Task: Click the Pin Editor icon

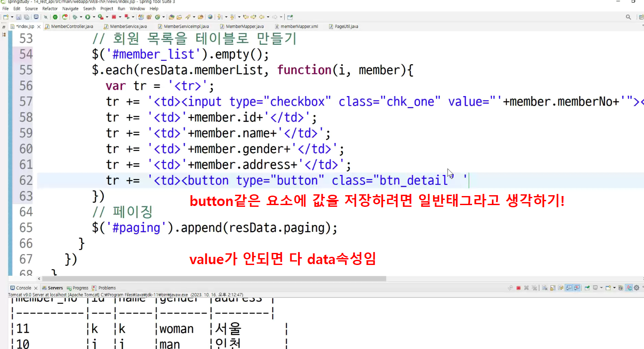Action: click(x=290, y=17)
